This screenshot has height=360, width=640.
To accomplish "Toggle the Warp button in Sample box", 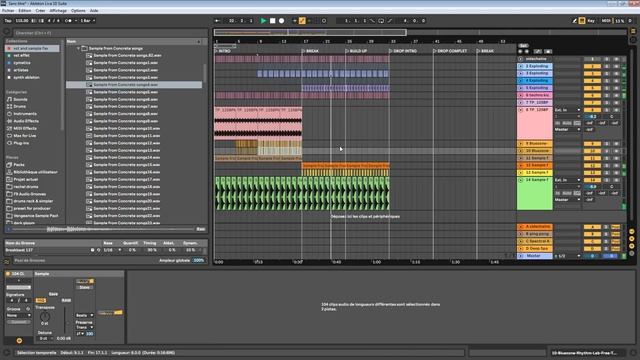I will click(85, 281).
